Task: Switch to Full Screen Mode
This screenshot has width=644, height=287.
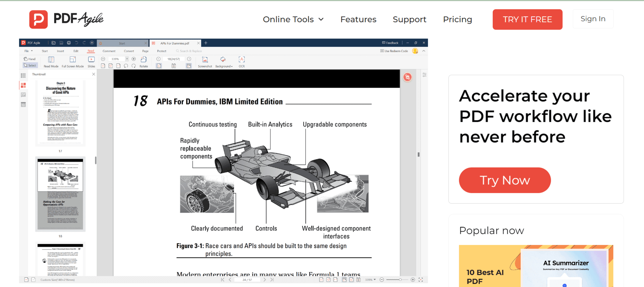Action: [x=72, y=62]
